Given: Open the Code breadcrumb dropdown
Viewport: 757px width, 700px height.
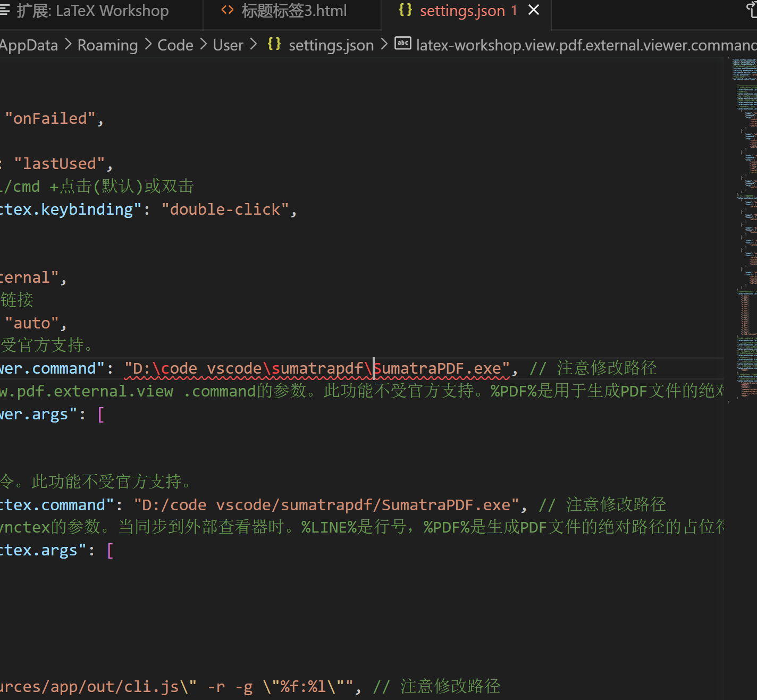Looking at the screenshot, I should [174, 45].
